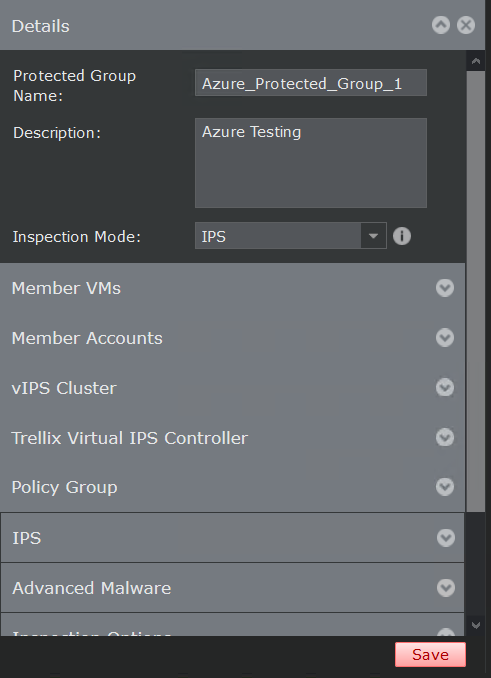This screenshot has width=491, height=678.
Task: Expand the Advanced Malware section chevron
Action: coord(446,588)
